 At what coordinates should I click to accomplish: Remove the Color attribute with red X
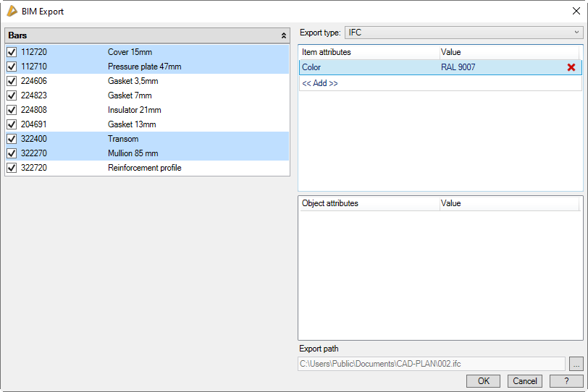pos(571,67)
